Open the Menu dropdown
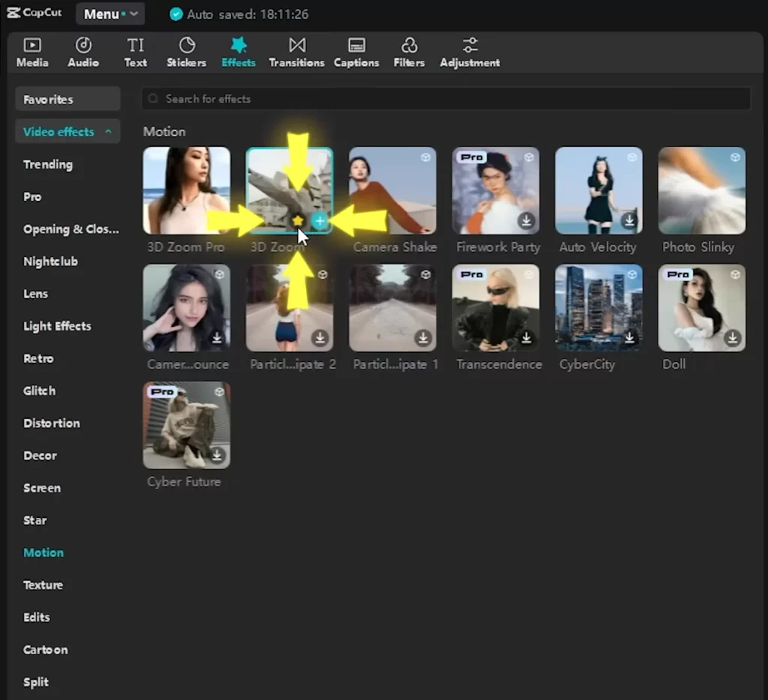Image resolution: width=768 pixels, height=700 pixels. tap(109, 13)
